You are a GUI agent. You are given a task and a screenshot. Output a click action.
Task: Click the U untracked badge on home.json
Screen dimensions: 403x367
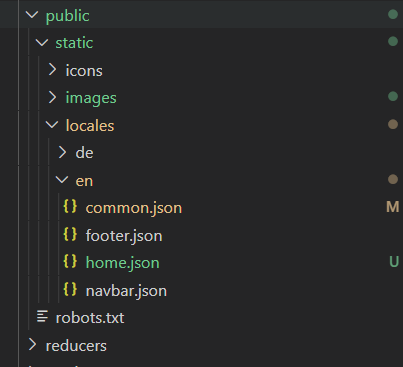[394, 262]
